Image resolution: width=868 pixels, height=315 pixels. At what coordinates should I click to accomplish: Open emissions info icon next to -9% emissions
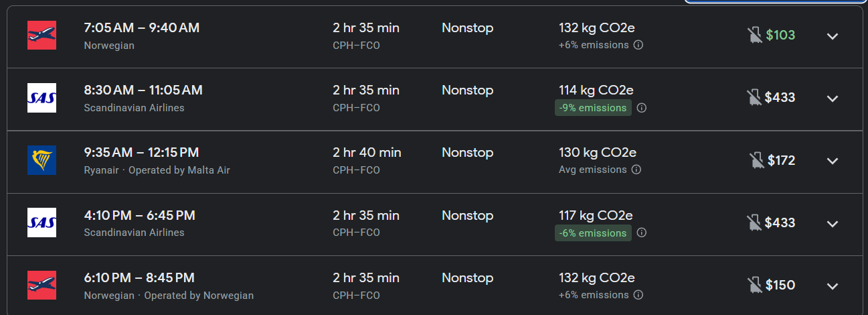[641, 108]
